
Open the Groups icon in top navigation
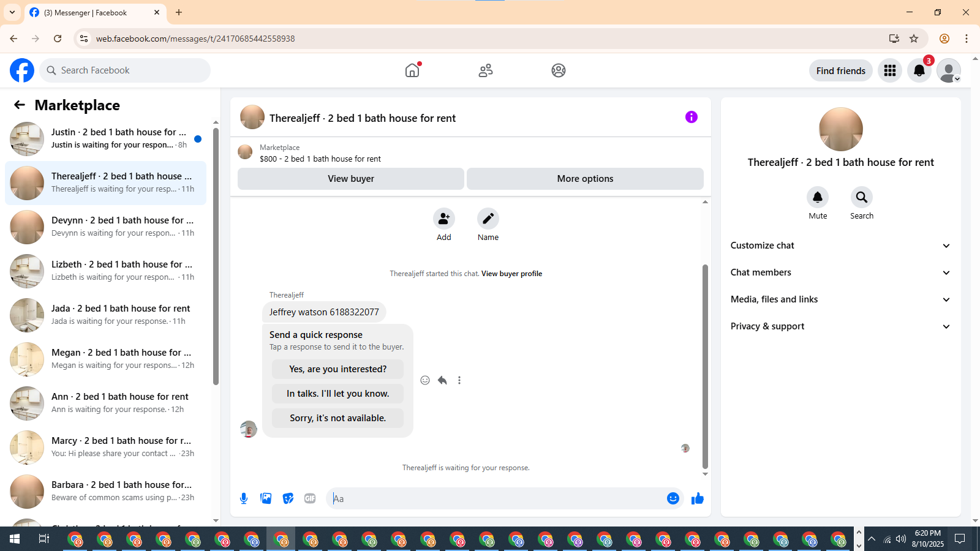pos(559,70)
